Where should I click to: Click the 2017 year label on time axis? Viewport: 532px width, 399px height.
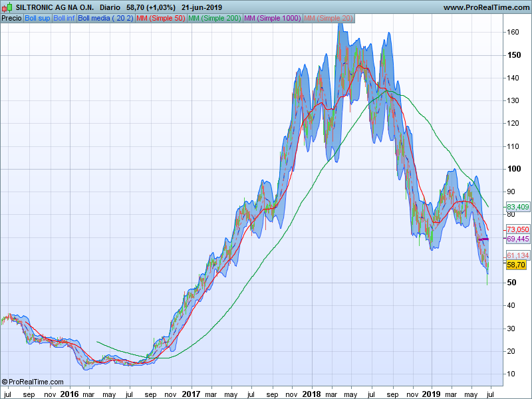[x=191, y=394]
